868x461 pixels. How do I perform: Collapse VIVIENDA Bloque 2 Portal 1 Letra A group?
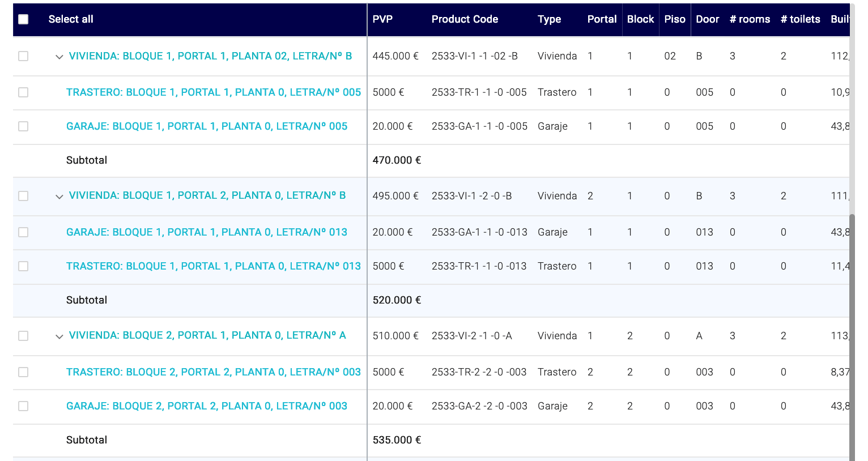pos(59,336)
